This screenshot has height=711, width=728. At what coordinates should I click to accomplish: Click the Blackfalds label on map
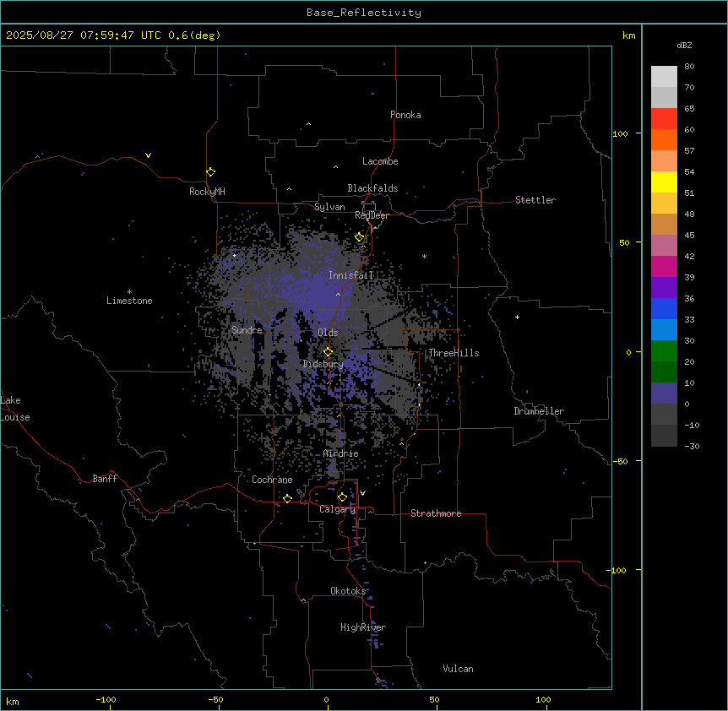pyautogui.click(x=372, y=188)
